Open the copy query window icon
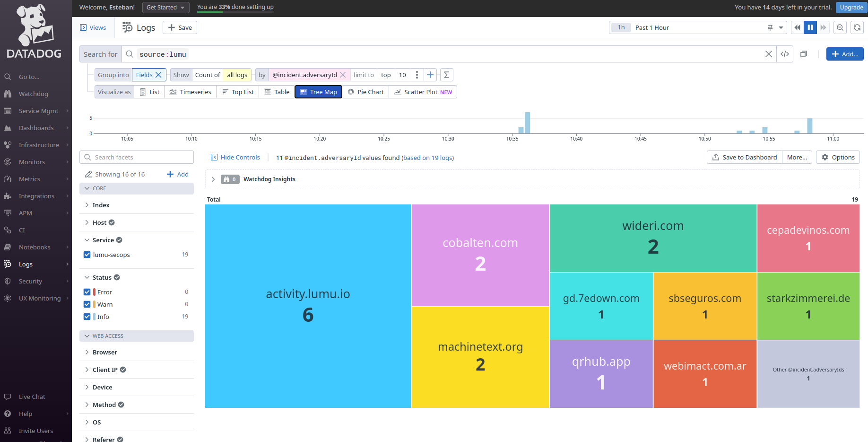This screenshot has width=868, height=442. (x=804, y=54)
